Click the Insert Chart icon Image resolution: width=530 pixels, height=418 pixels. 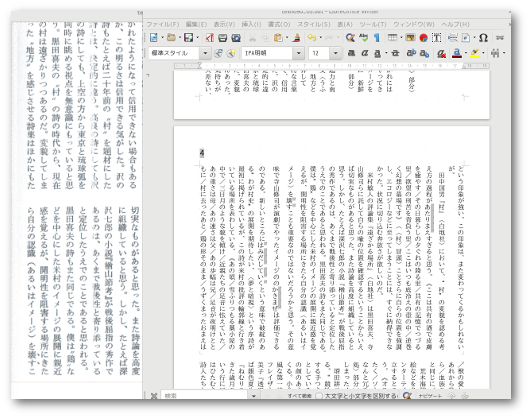[424, 38]
